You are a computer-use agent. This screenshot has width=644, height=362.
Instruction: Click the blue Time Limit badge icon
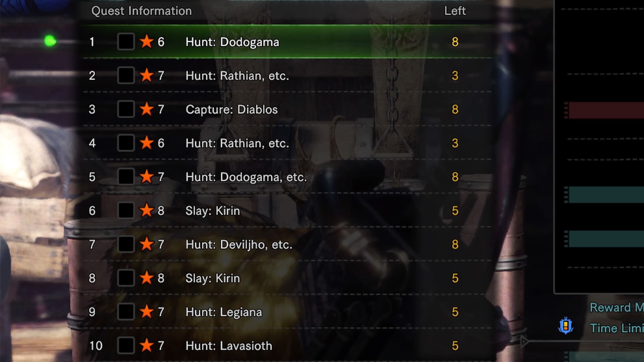click(566, 325)
